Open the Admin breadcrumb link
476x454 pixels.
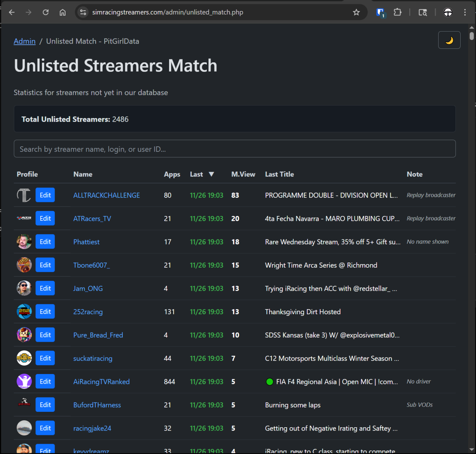tap(25, 41)
